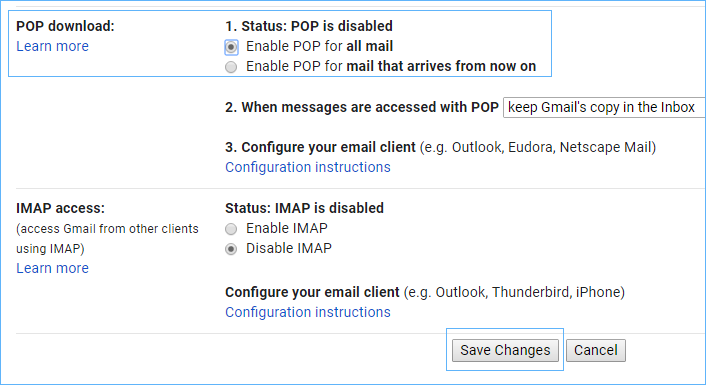Select Enable POP for mail arriving from now on
Image resolution: width=706 pixels, height=385 pixels.
(x=231, y=67)
